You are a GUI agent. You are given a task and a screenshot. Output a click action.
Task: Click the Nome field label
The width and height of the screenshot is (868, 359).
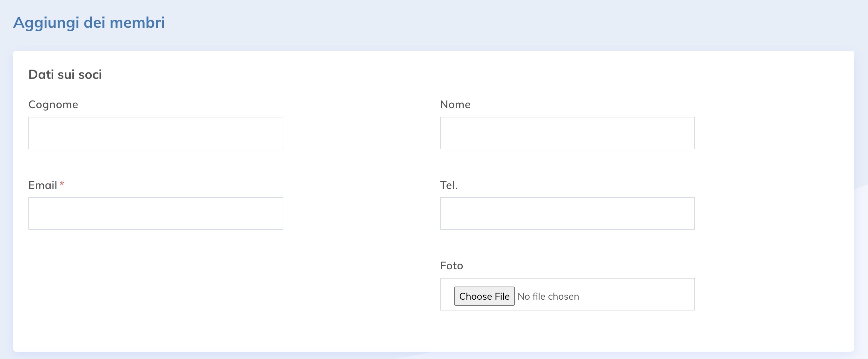[455, 105]
